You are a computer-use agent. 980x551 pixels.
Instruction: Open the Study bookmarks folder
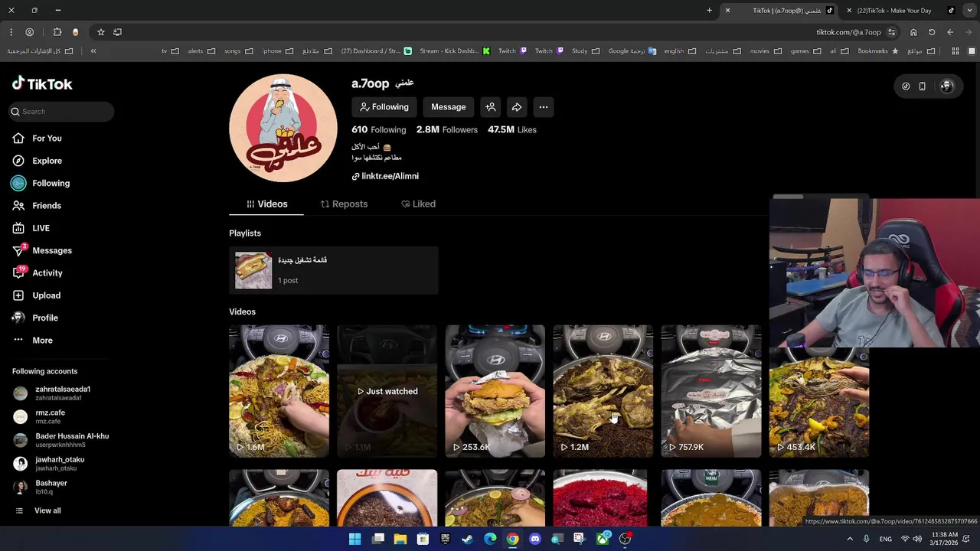(585, 51)
